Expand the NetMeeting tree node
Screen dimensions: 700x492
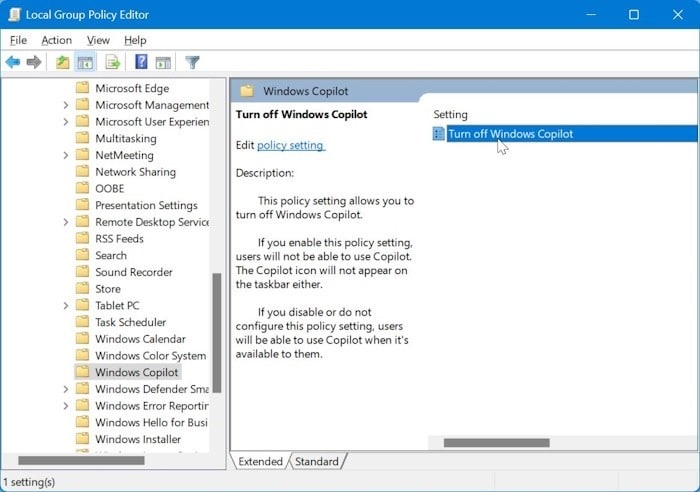point(66,155)
